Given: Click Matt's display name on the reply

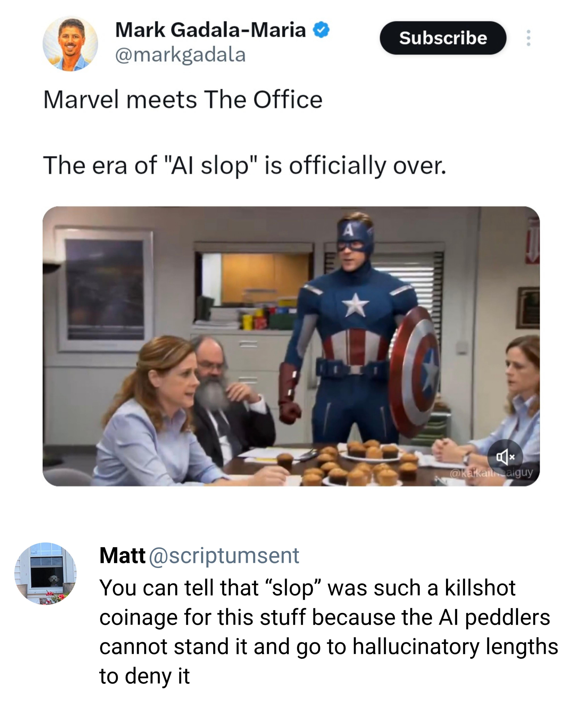Looking at the screenshot, I should 122,555.
